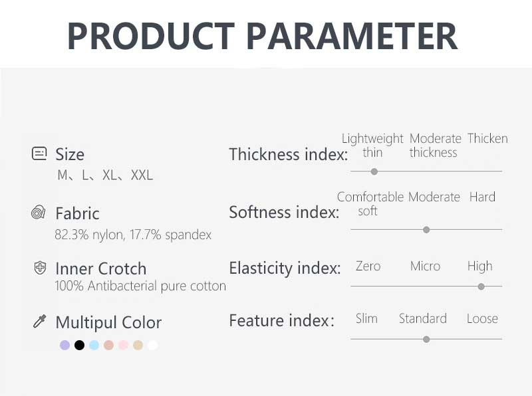532x396 pixels.
Task: Click the Softness index slider knob
Action: [x=426, y=230]
